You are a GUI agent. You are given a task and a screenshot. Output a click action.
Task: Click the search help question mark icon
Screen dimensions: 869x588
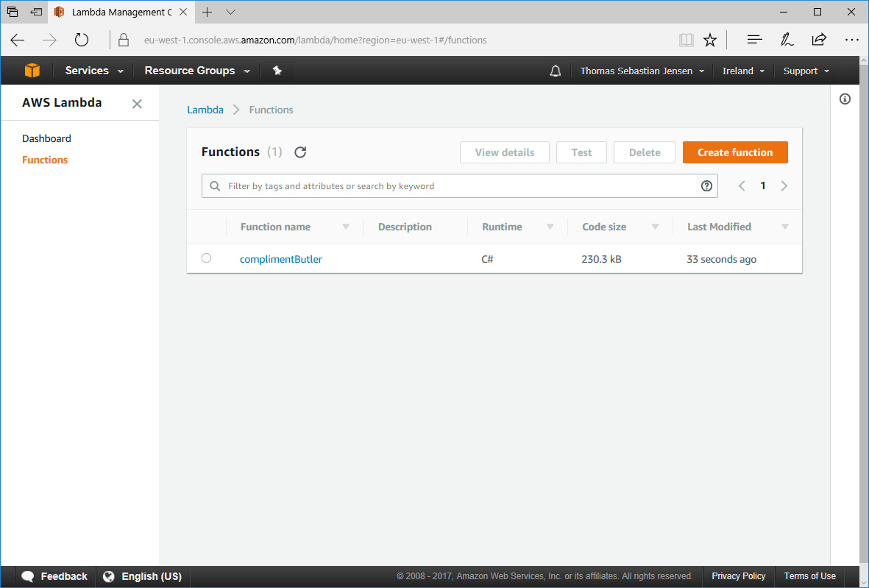(x=706, y=186)
